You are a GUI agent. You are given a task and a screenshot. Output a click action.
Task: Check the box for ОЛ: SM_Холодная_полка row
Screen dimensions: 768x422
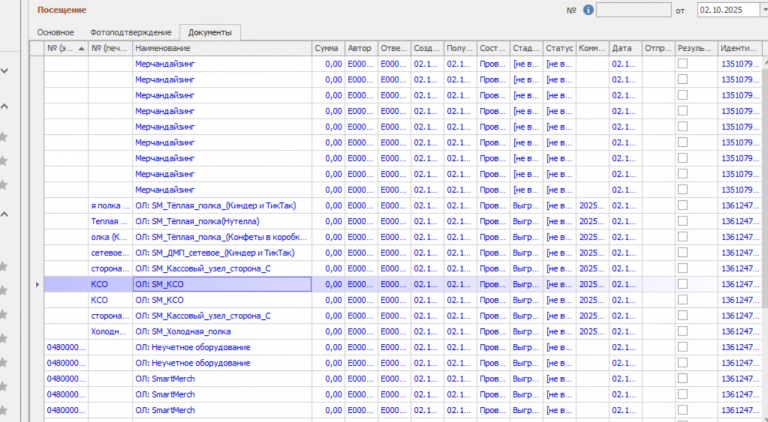[x=683, y=331]
